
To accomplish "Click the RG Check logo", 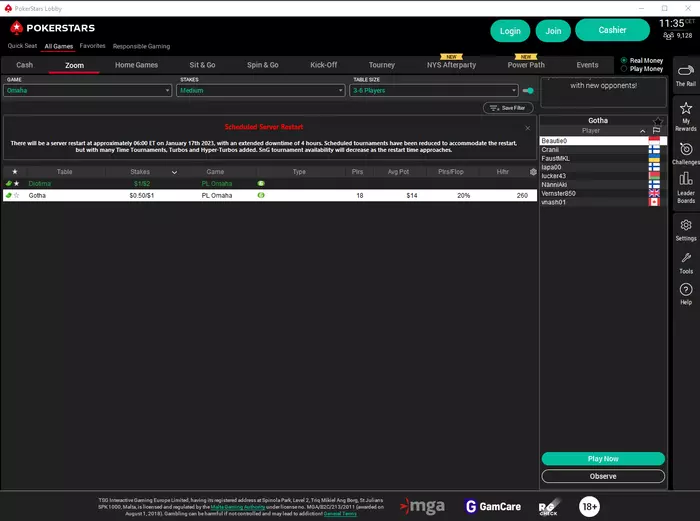I will pyautogui.click(x=549, y=507).
